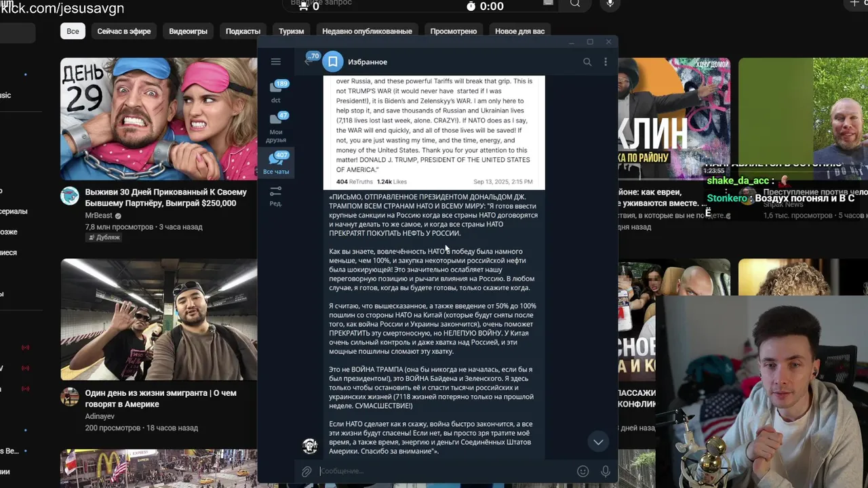Open the McDonald's Times Square video thumbnail
Viewport: 868px width, 488px height.
pos(159,468)
